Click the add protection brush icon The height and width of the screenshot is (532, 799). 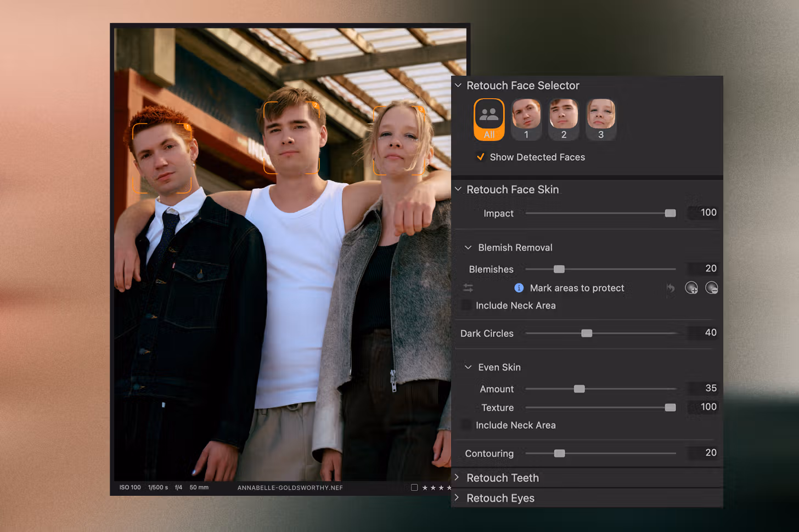[x=691, y=288]
